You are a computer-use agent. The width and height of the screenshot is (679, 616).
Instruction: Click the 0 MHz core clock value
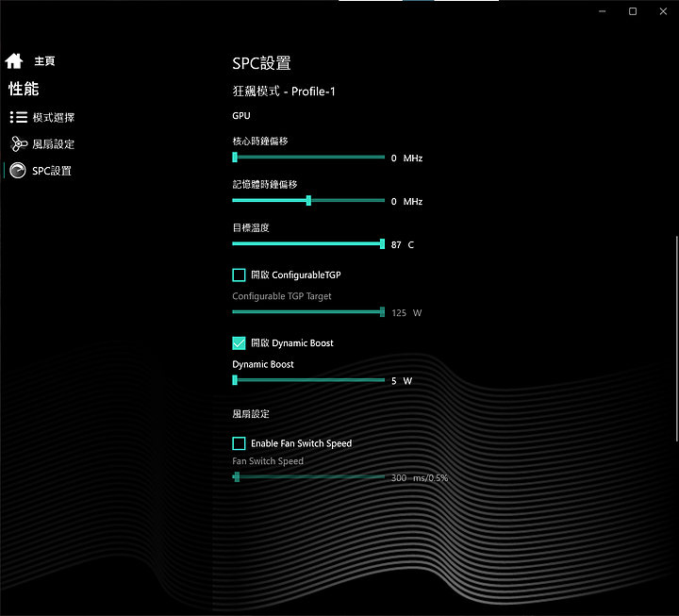click(x=406, y=158)
